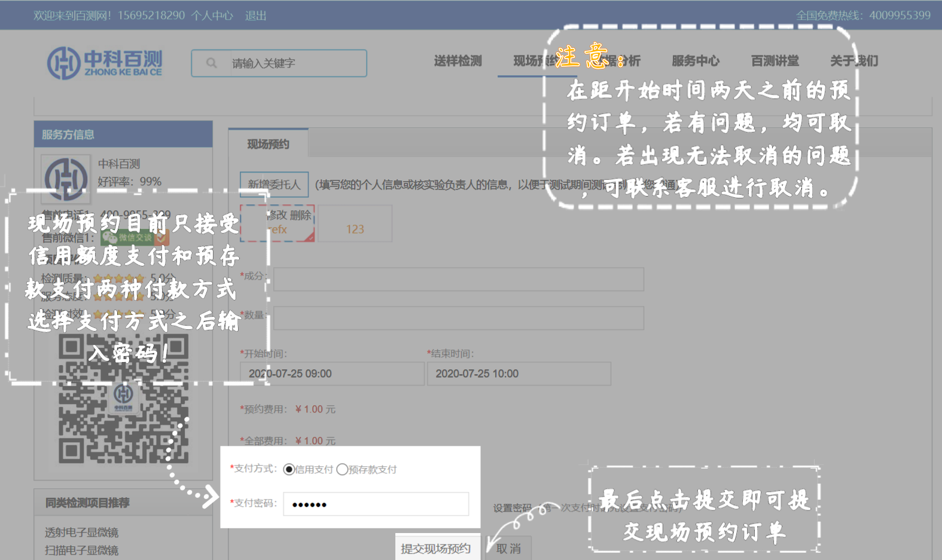Select the 预存款支付 radio button
This screenshot has width=942, height=560.
pyautogui.click(x=342, y=470)
